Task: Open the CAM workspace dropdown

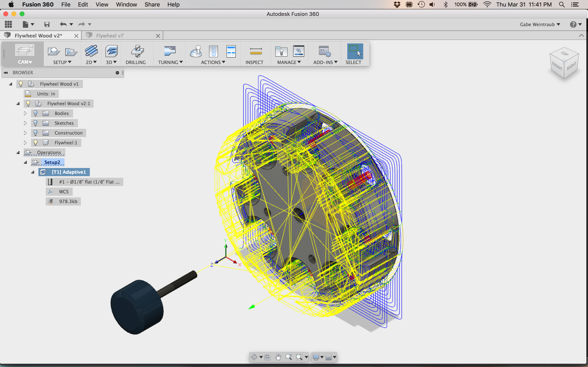Action: click(25, 62)
